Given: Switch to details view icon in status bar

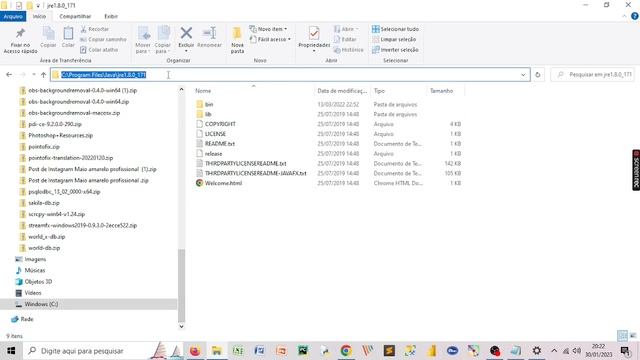Looking at the screenshot, I should (x=622, y=336).
